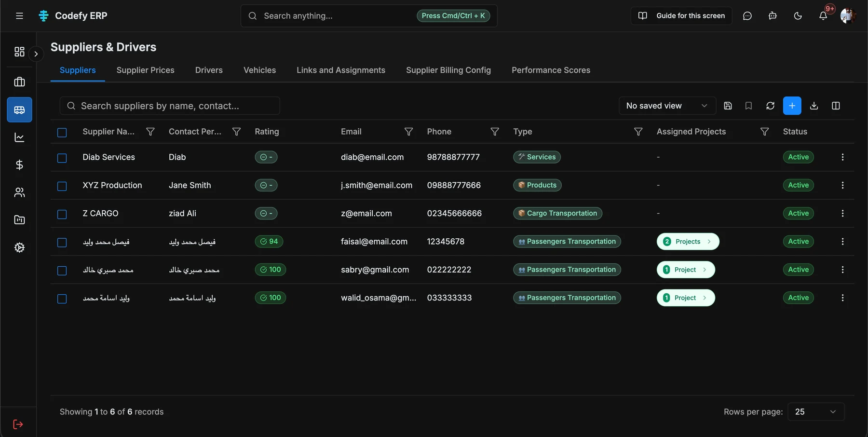Toggle dark mode
This screenshot has width=868, height=437.
[x=798, y=16]
